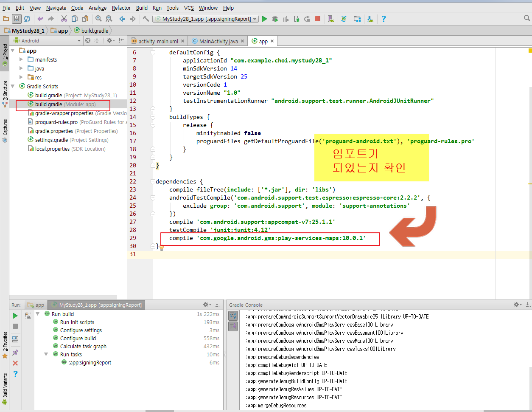The width and height of the screenshot is (532, 412).
Task: Collapse the Run tasks node
Action: pos(46,354)
